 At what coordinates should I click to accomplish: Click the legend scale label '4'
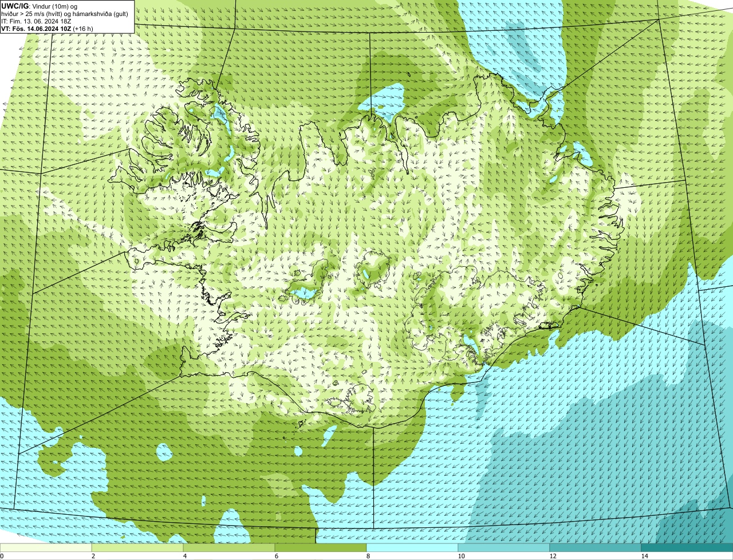pos(184,556)
